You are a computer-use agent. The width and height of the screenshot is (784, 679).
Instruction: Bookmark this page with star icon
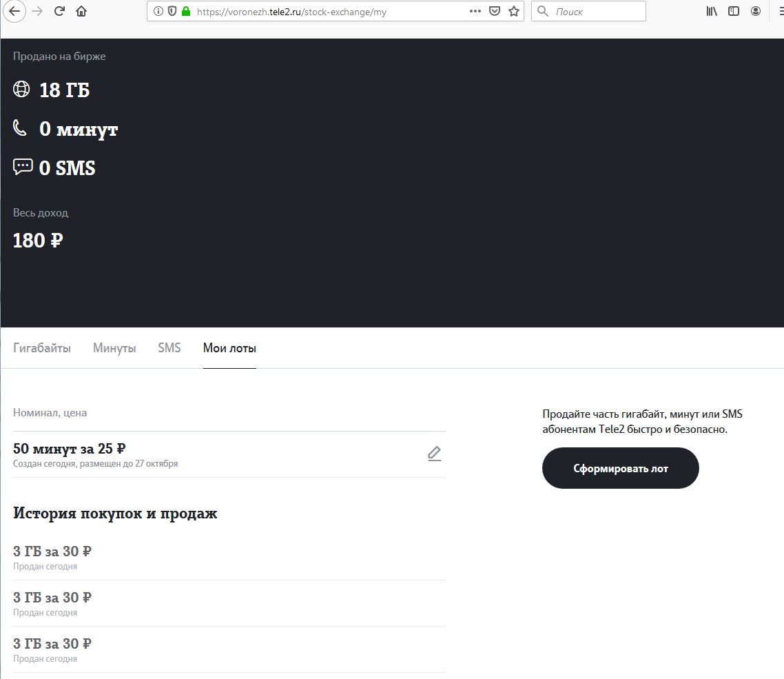pos(513,11)
